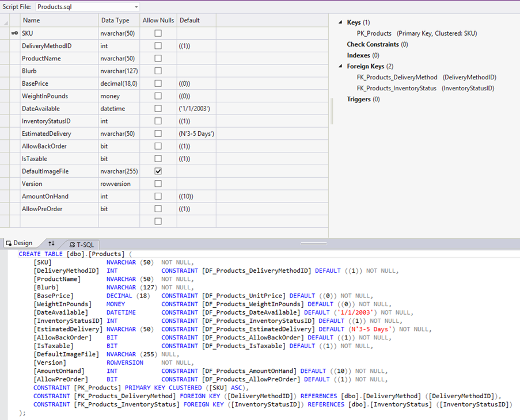Click the swap panes arrows icon
This screenshot has width=520, height=420.
(x=51, y=243)
